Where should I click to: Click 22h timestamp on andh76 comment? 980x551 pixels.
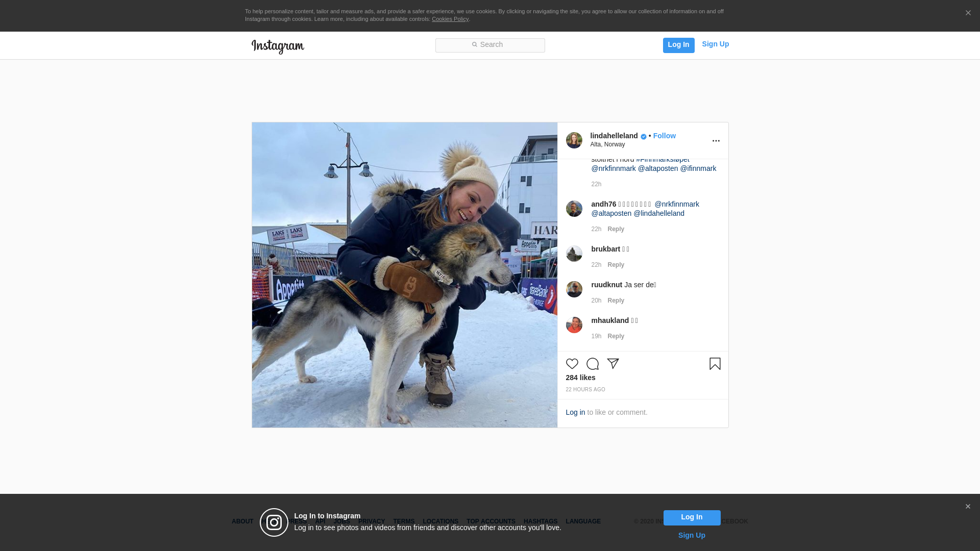click(x=596, y=229)
